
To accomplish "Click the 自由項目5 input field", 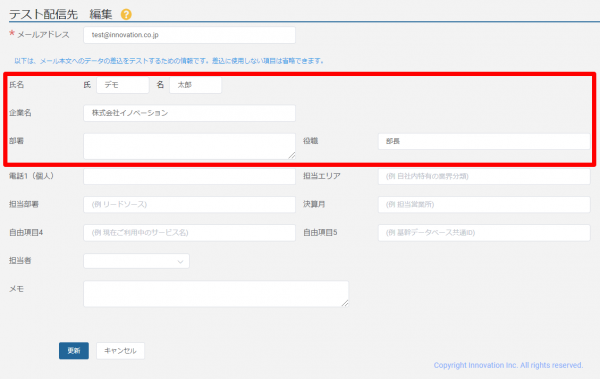I will pos(484,233).
